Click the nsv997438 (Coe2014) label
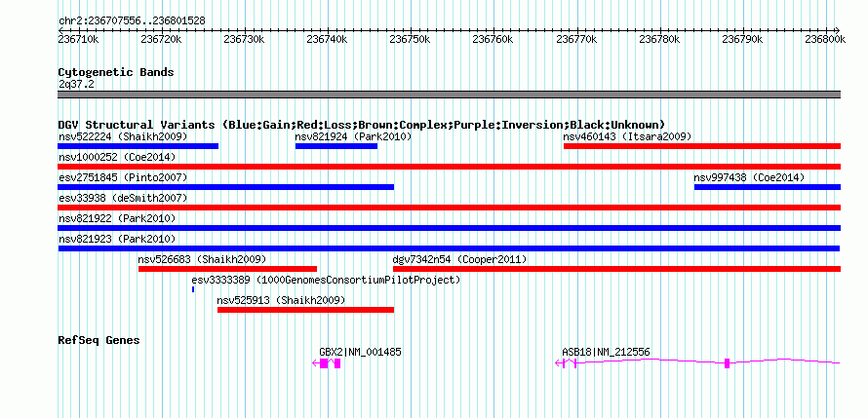Image resolution: width=868 pixels, height=418 pixels. point(749,177)
